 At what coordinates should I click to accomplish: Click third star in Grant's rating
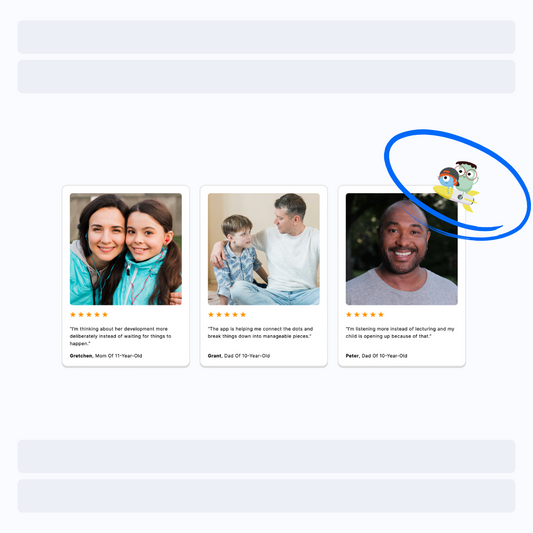point(227,314)
